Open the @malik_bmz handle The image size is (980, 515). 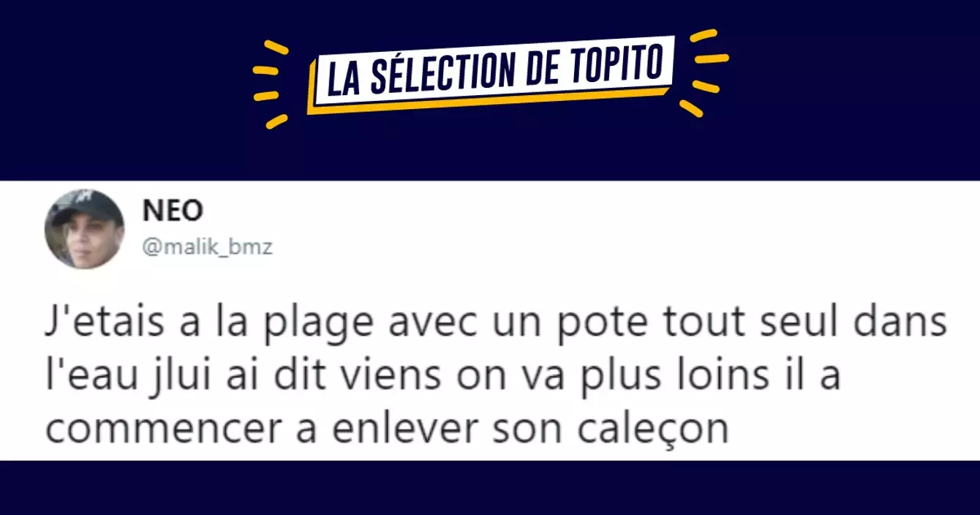(208, 247)
